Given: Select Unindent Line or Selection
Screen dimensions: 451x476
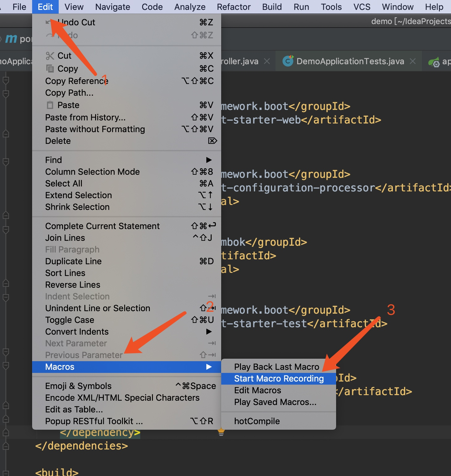Looking at the screenshot, I should [x=127, y=308].
